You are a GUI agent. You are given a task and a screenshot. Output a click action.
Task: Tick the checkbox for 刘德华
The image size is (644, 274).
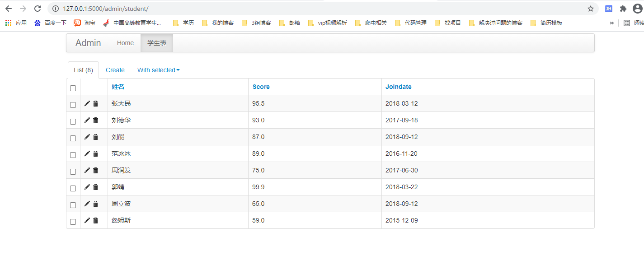point(73,121)
